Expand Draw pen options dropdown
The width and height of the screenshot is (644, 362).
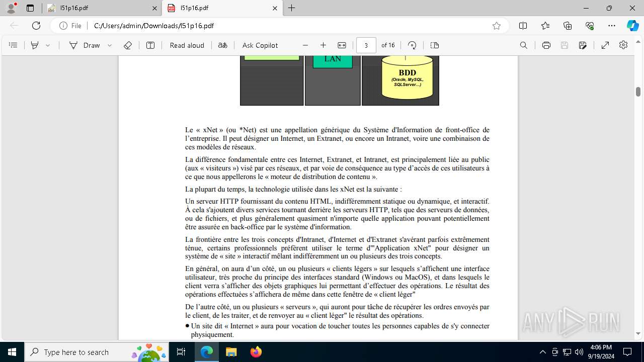110,45
